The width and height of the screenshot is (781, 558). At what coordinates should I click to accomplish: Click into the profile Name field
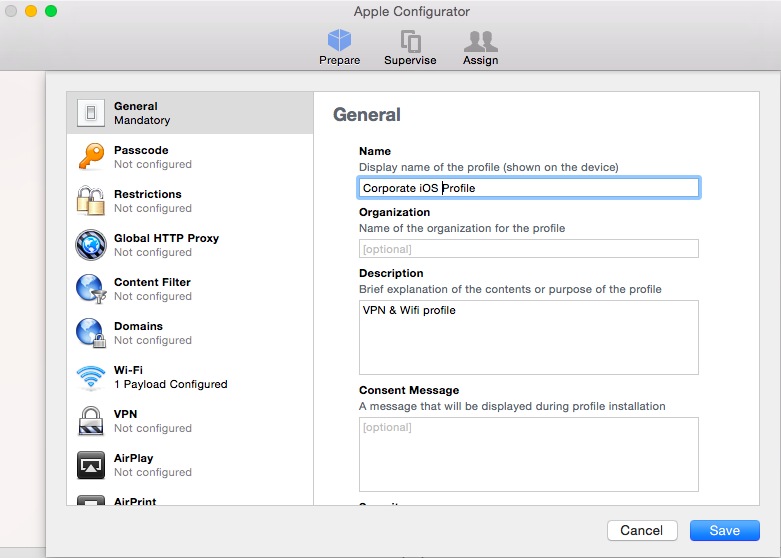pyautogui.click(x=528, y=188)
